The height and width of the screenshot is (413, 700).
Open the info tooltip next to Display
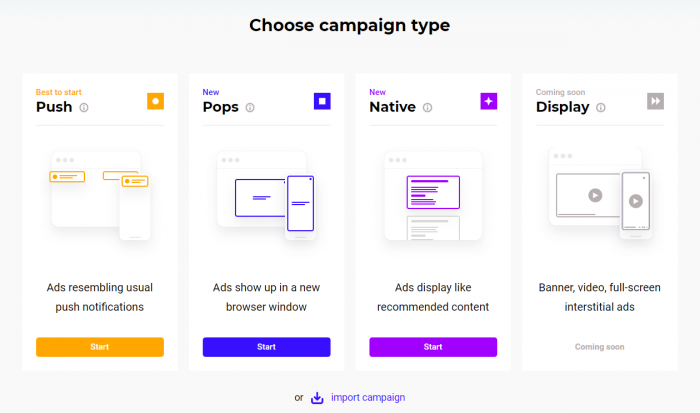601,108
